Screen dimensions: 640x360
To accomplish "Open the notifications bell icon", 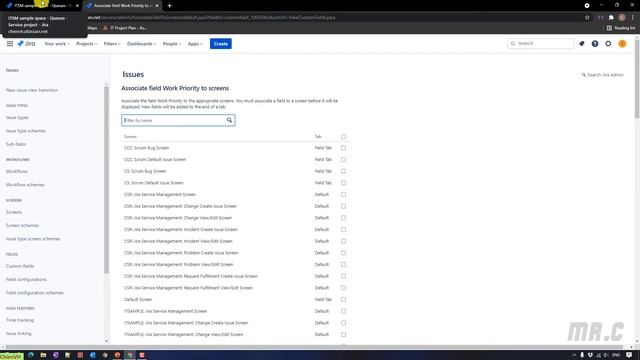I will coord(582,44).
